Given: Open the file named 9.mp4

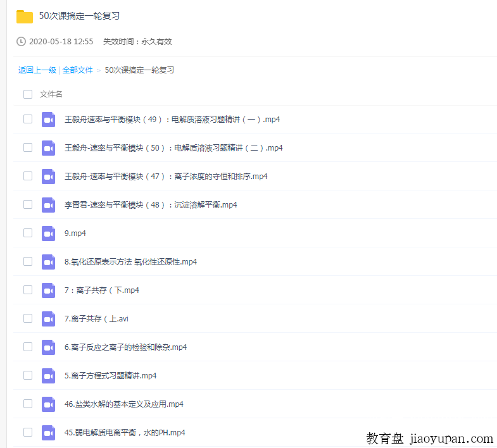Looking at the screenshot, I should point(75,233).
